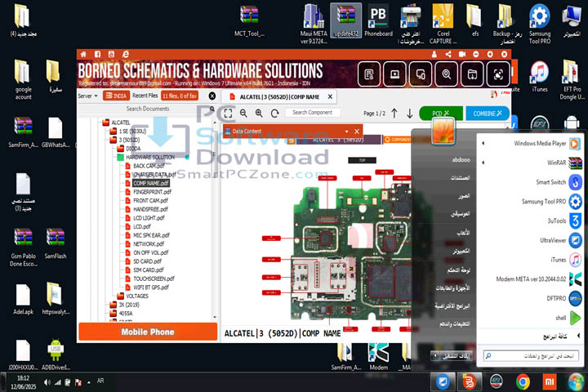
Task: Click the laptop screen header button
Action: (x=395, y=74)
